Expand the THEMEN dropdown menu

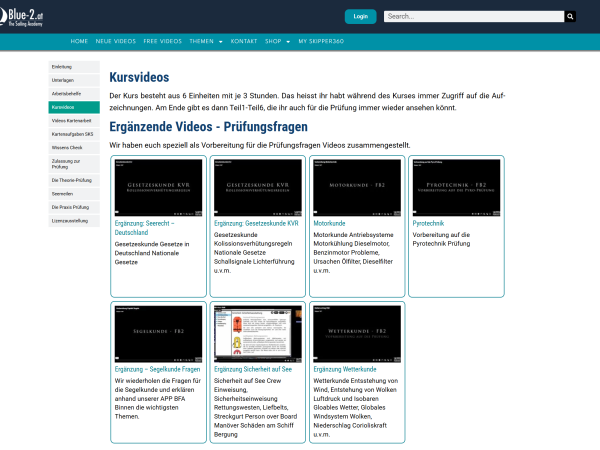pyautogui.click(x=206, y=41)
